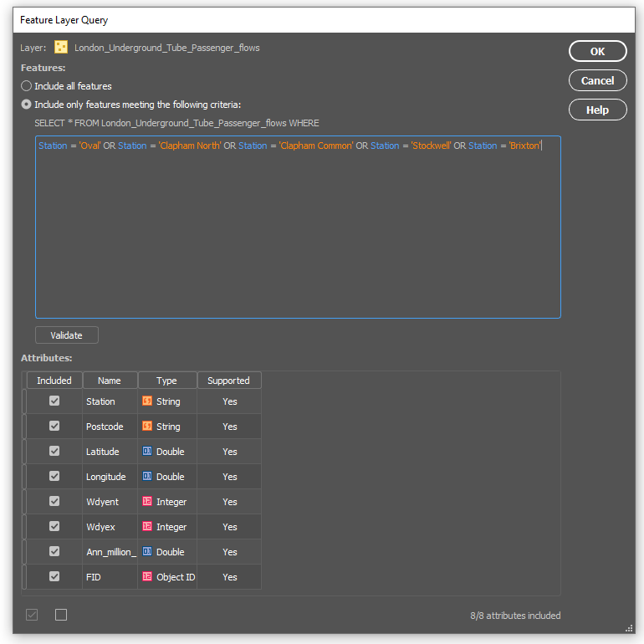Image resolution: width=644 pixels, height=644 pixels.
Task: Click the Double type icon in the Latitude row
Action: pos(147,451)
